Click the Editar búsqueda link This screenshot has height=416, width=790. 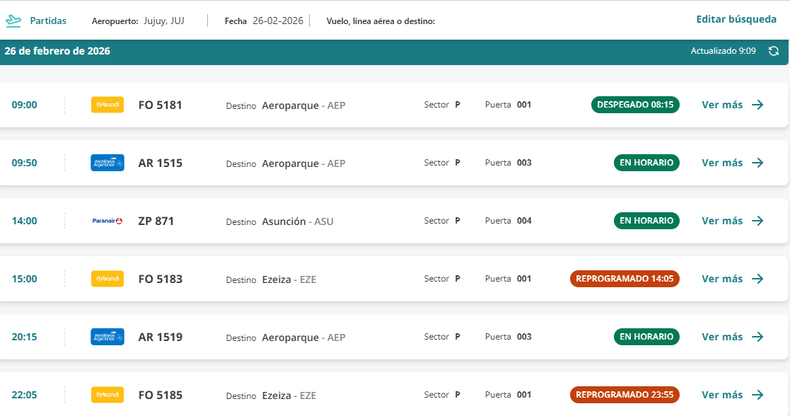pos(736,19)
